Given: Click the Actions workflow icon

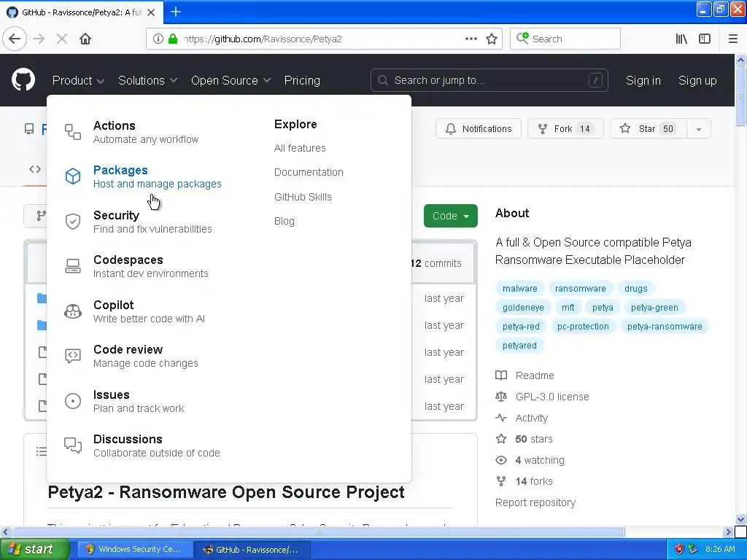Looking at the screenshot, I should click(73, 132).
